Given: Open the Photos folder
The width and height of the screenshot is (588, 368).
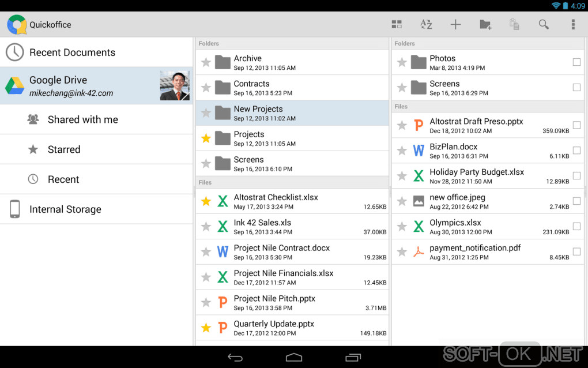Looking at the screenshot, I should coord(488,62).
